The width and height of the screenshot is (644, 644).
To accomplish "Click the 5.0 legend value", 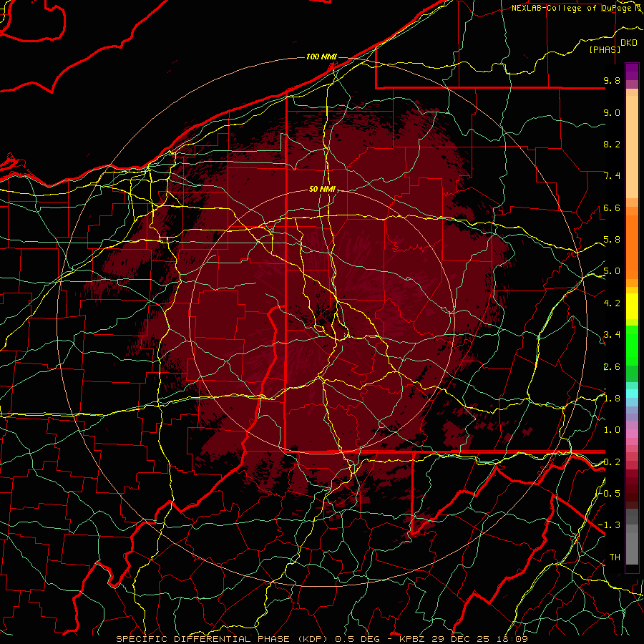I will pyautogui.click(x=612, y=271).
